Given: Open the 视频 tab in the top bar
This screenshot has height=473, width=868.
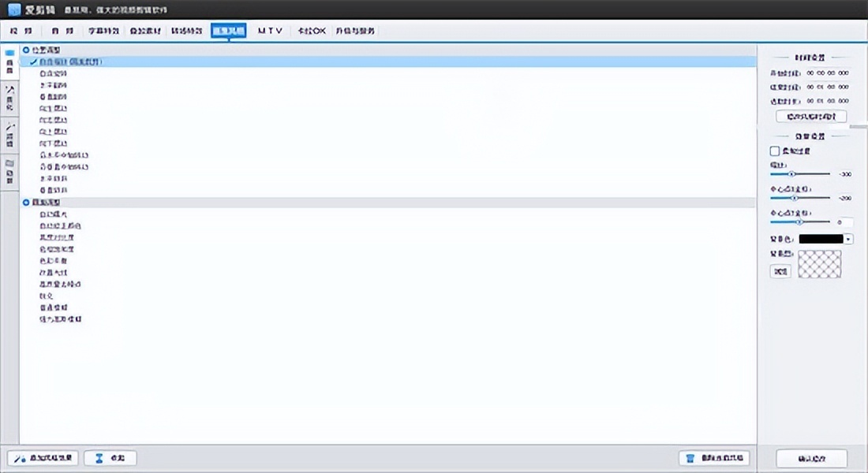Looking at the screenshot, I should click(21, 31).
